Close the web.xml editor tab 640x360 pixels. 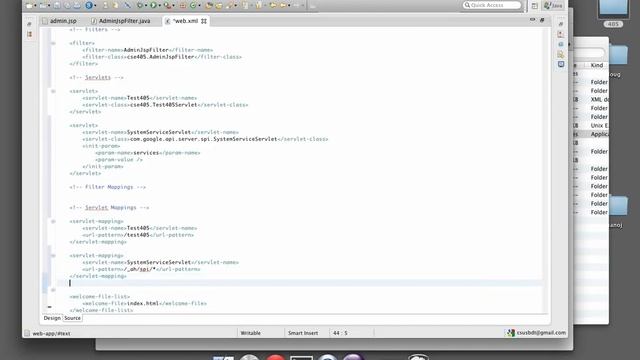pyautogui.click(x=204, y=21)
